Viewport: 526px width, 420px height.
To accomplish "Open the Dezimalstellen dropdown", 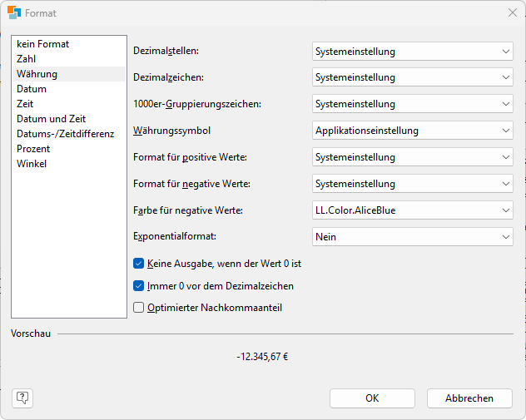I will click(412, 52).
